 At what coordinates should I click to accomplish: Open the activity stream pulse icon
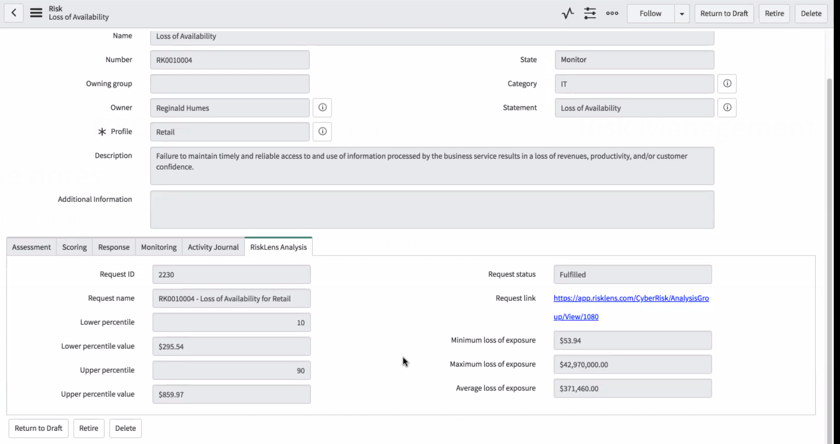(x=568, y=13)
